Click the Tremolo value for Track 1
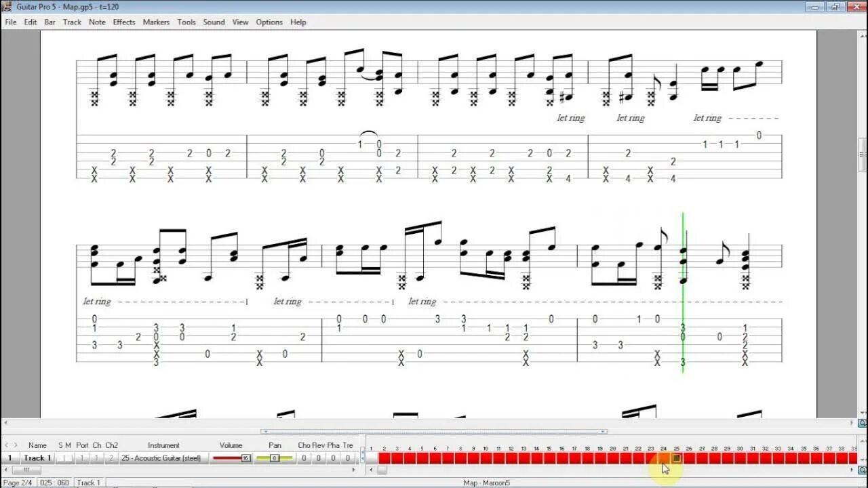 [x=348, y=458]
